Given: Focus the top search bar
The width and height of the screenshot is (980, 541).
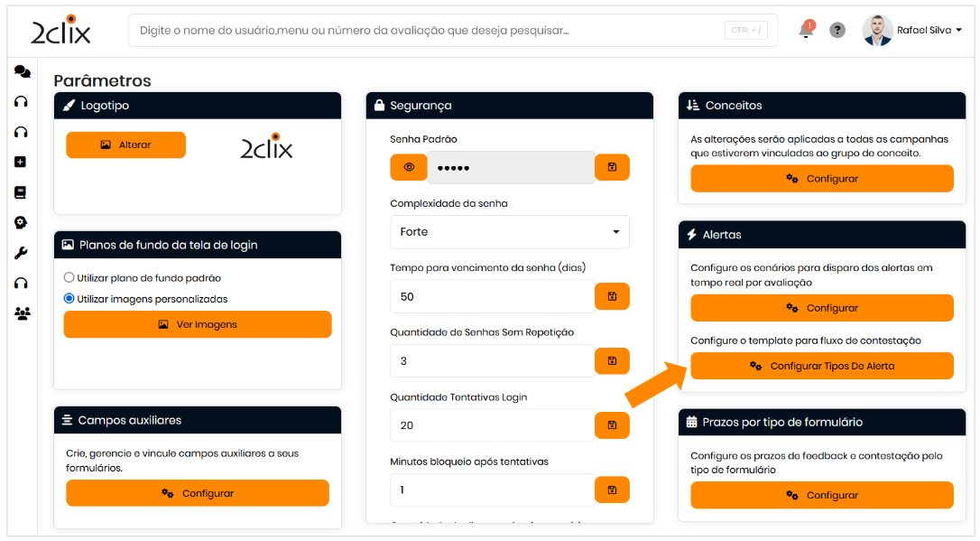Looking at the screenshot, I should tap(433, 31).
